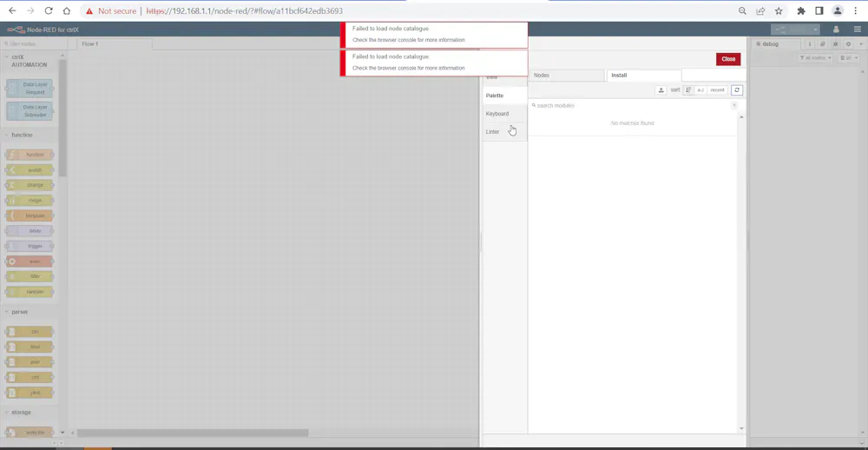Click the Deploy button in header
868x450 pixels.
[791, 30]
